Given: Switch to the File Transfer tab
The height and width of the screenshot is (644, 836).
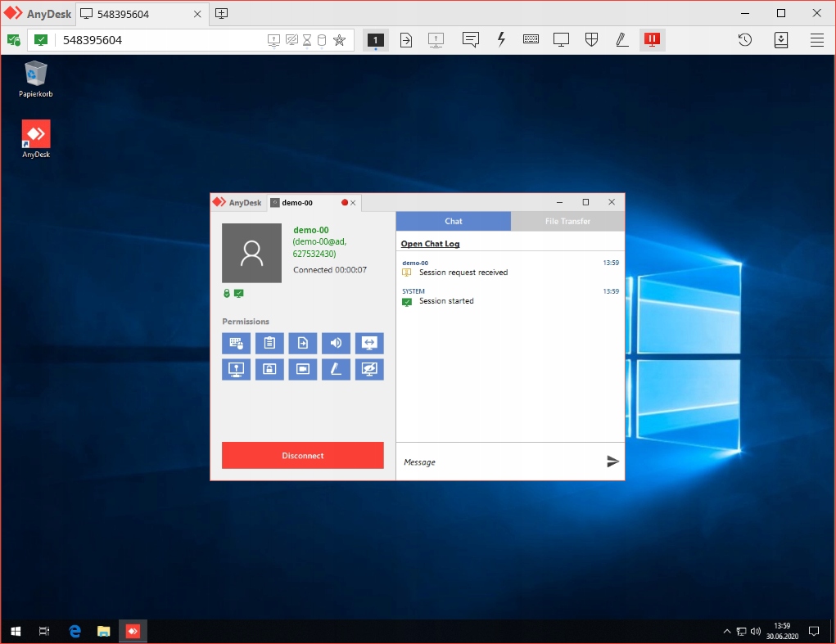Looking at the screenshot, I should click(x=567, y=221).
